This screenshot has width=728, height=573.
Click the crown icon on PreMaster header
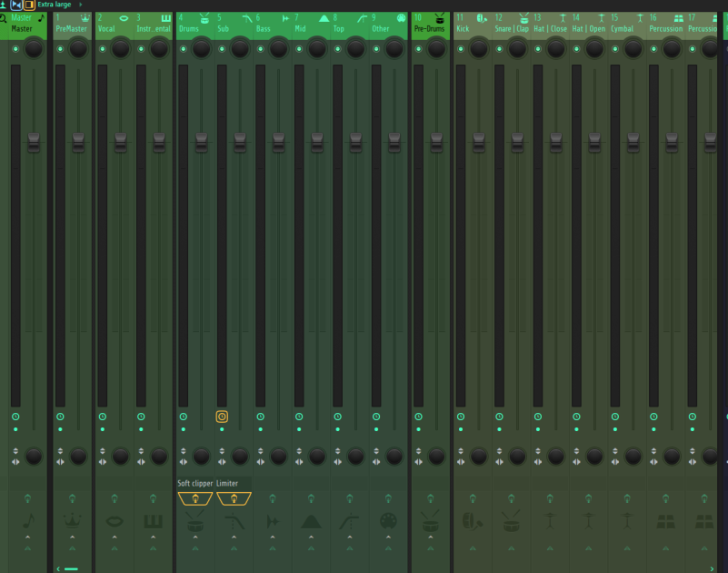tap(85, 18)
